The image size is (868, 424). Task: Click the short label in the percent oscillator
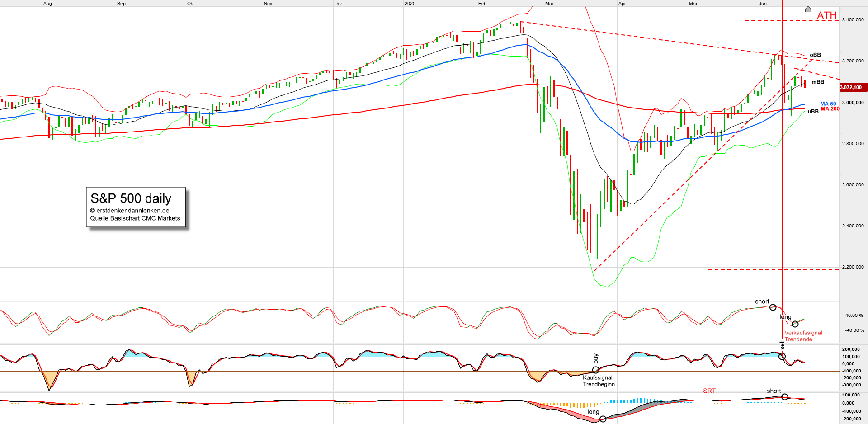click(762, 302)
